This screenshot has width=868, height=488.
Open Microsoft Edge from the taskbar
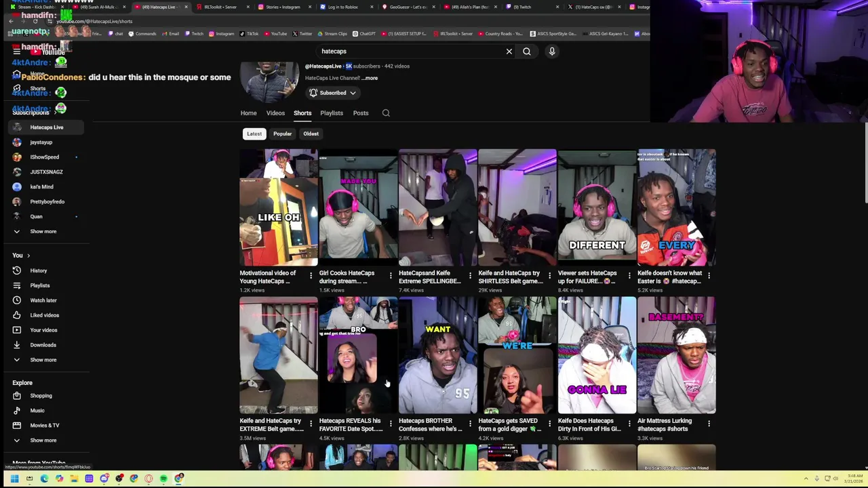(x=44, y=479)
